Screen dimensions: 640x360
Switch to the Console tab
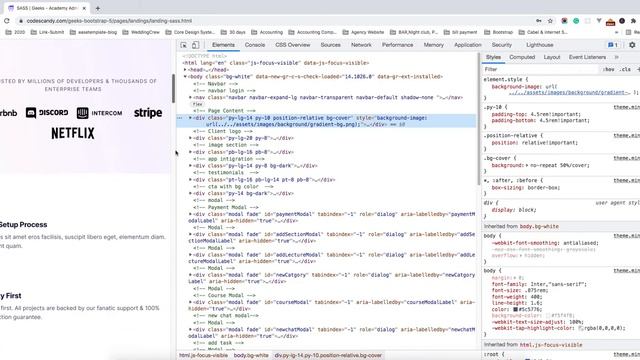pos(255,45)
